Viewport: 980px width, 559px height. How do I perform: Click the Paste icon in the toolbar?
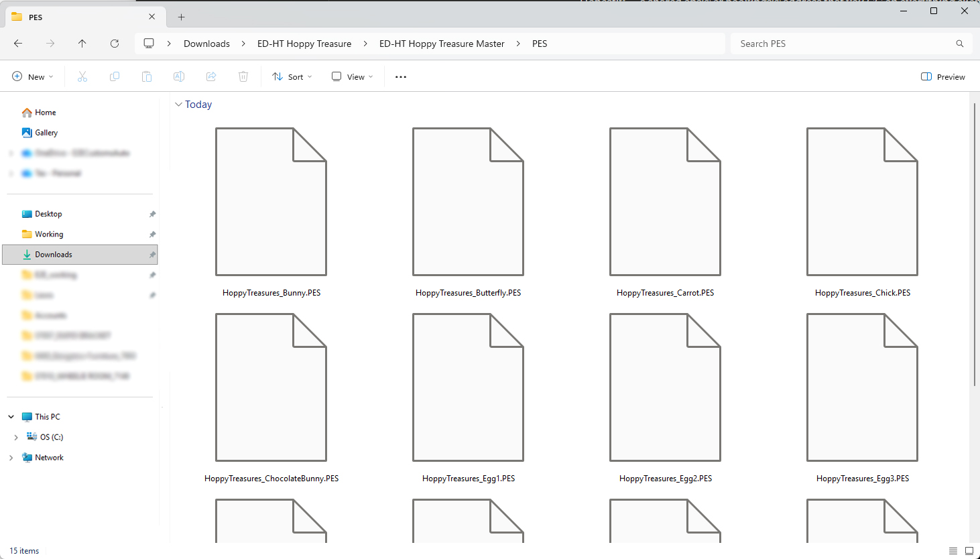pyautogui.click(x=147, y=76)
